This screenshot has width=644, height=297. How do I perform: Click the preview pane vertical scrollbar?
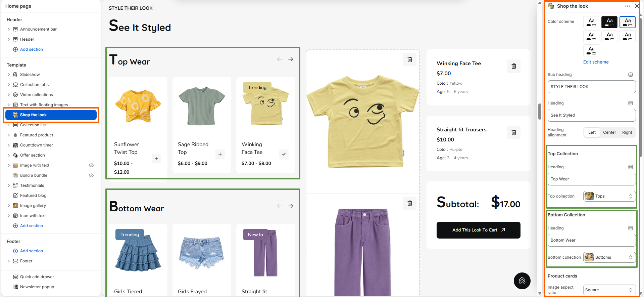coord(540,112)
